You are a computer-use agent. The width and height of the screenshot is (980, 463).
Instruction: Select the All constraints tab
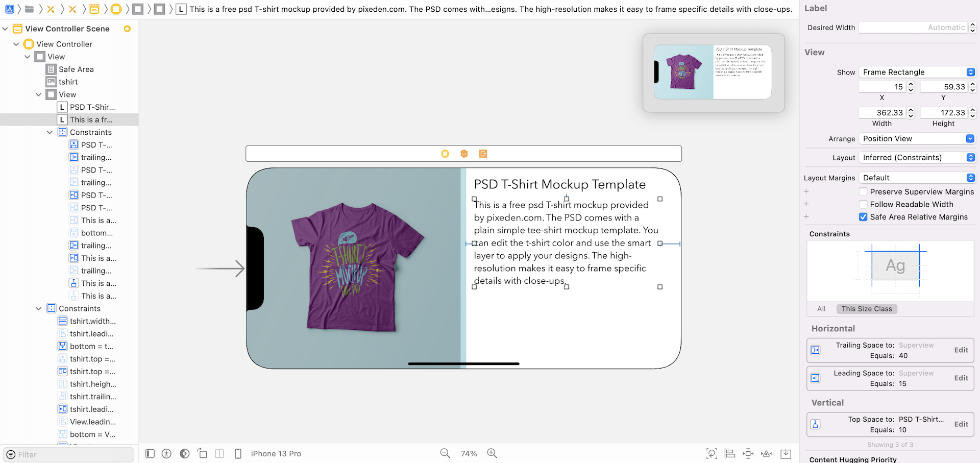[821, 309]
